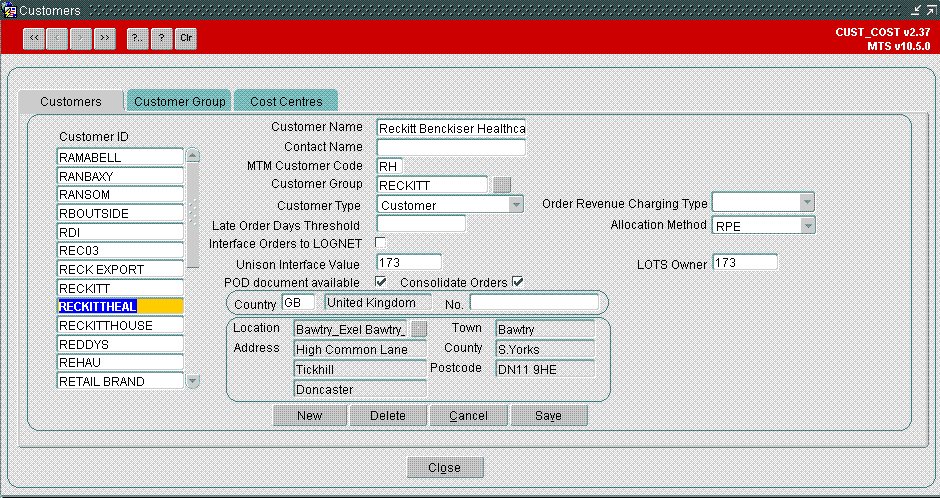Select RECKITTHOUSE in the Customer ID list
Viewport: 940px width, 498px height.
tap(120, 325)
